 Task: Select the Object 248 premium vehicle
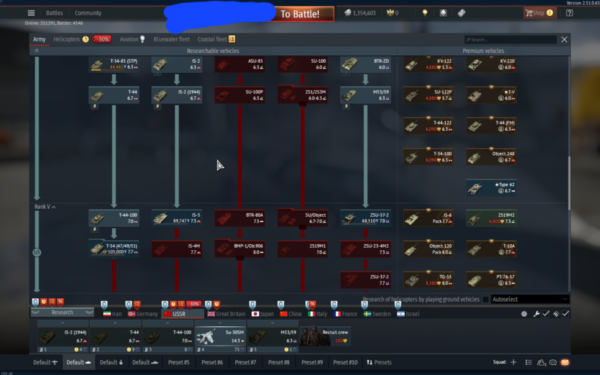(x=491, y=157)
